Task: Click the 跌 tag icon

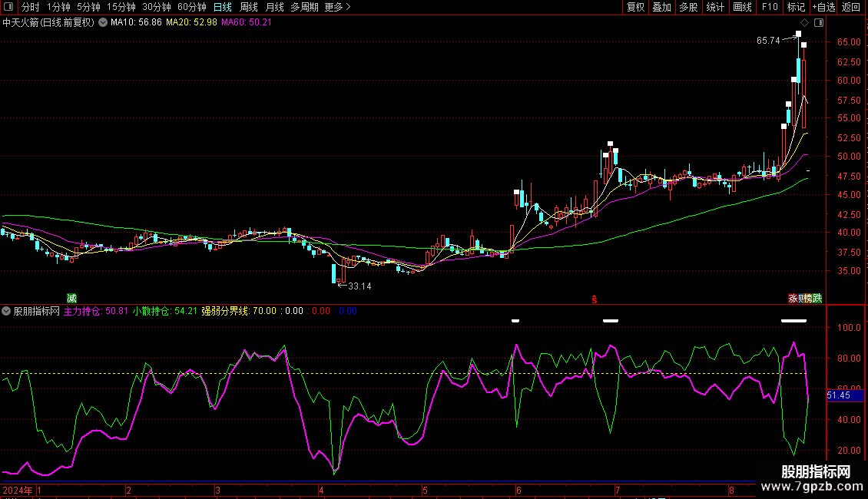Action: pos(817,299)
